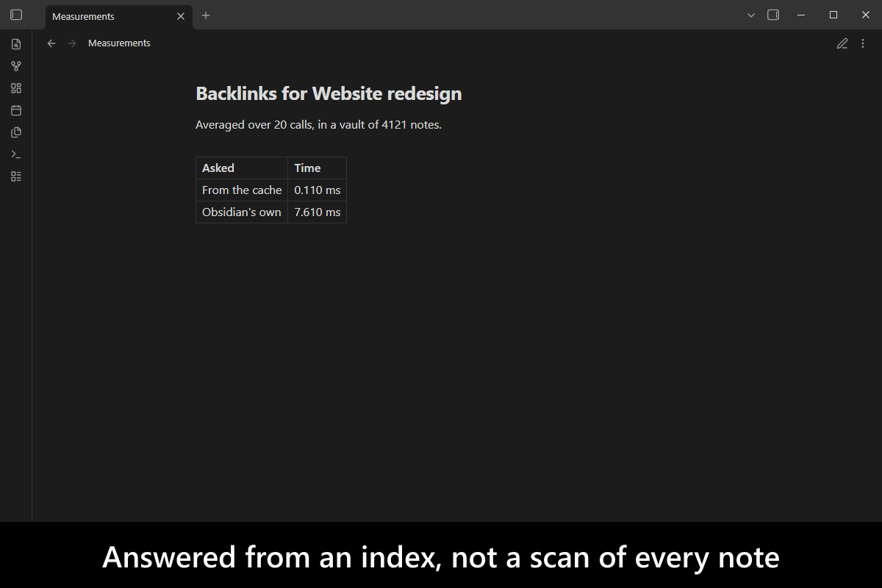Open command palette terminal icon
The width and height of the screenshot is (882, 588).
pyautogui.click(x=16, y=154)
